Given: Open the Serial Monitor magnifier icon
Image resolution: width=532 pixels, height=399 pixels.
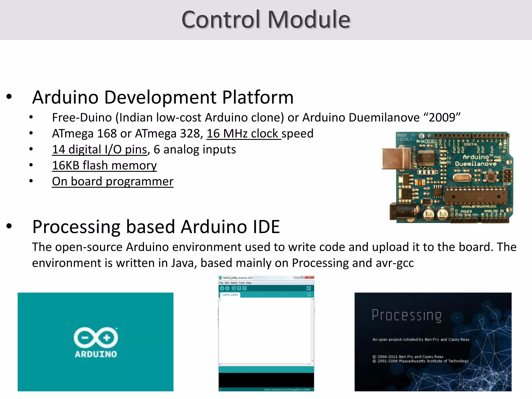Looking at the screenshot, I should [309, 288].
